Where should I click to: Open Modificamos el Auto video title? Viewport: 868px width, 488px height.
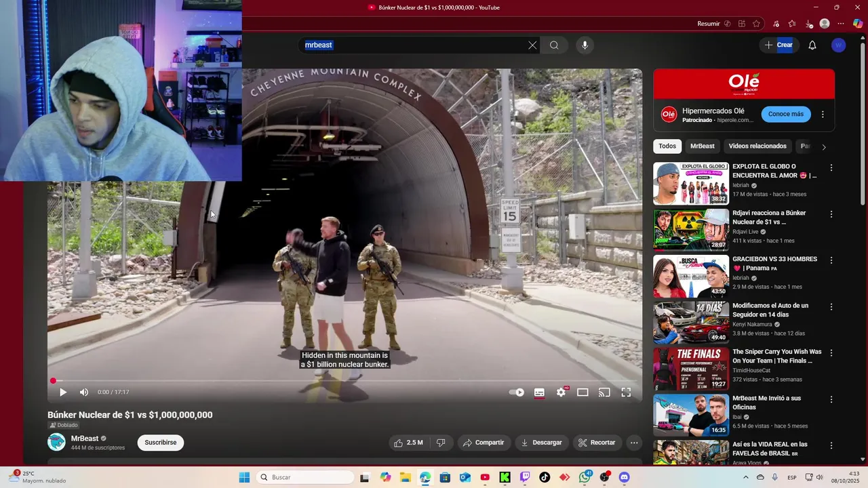pyautogui.click(x=770, y=310)
